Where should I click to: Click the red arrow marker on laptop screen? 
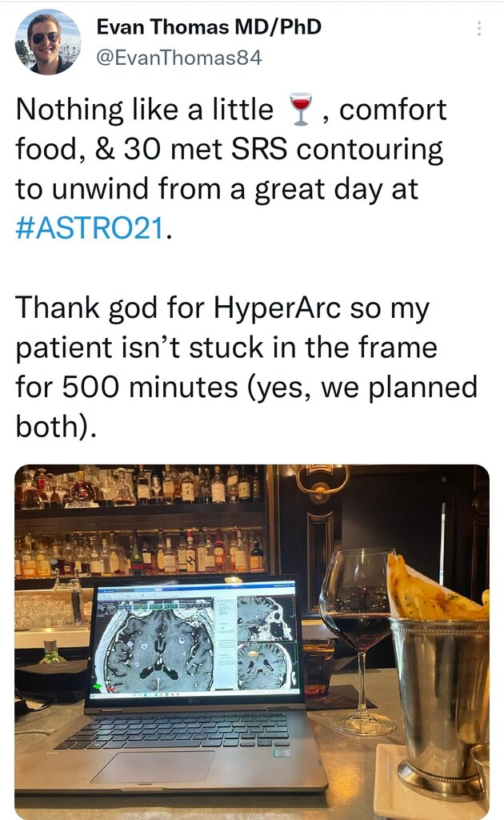click(x=112, y=689)
